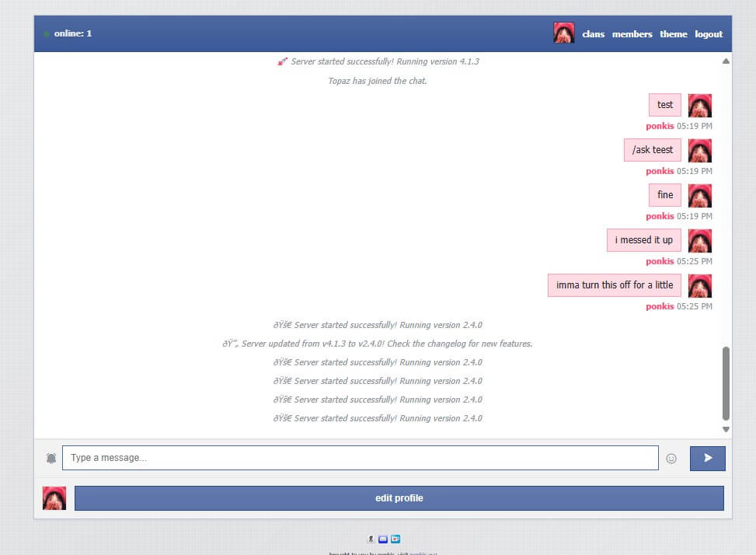Click the profile avatar in the top header
The width and height of the screenshot is (756, 555).
tap(563, 33)
